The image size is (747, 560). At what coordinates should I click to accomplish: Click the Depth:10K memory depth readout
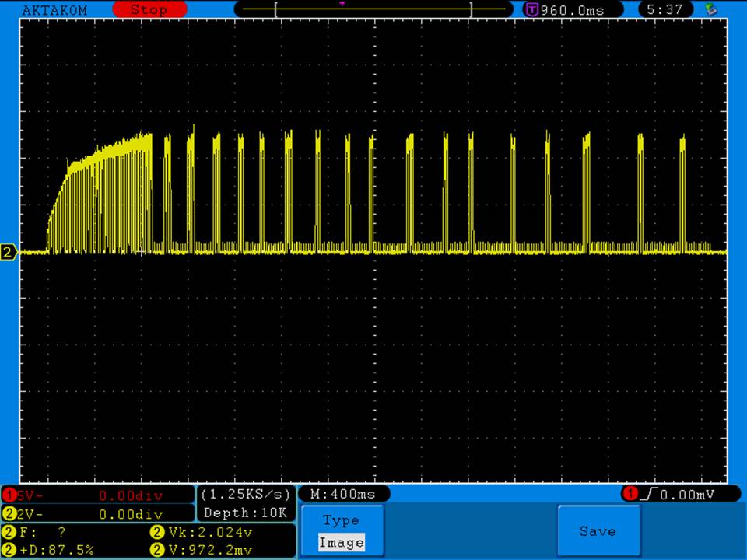(x=246, y=513)
